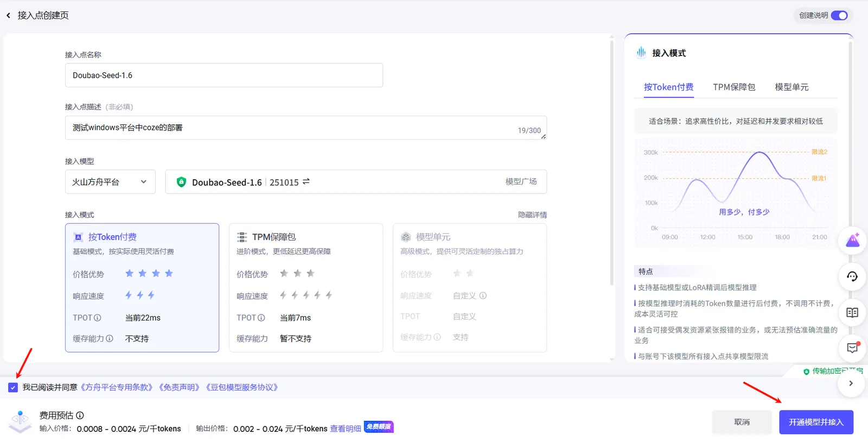Click the 取消 button

[742, 422]
